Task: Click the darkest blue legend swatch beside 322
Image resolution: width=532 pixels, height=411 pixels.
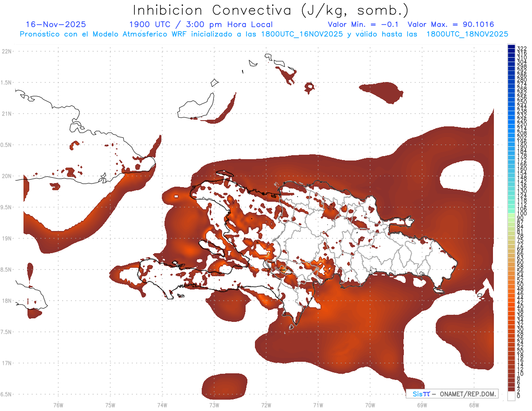Action: [511, 47]
